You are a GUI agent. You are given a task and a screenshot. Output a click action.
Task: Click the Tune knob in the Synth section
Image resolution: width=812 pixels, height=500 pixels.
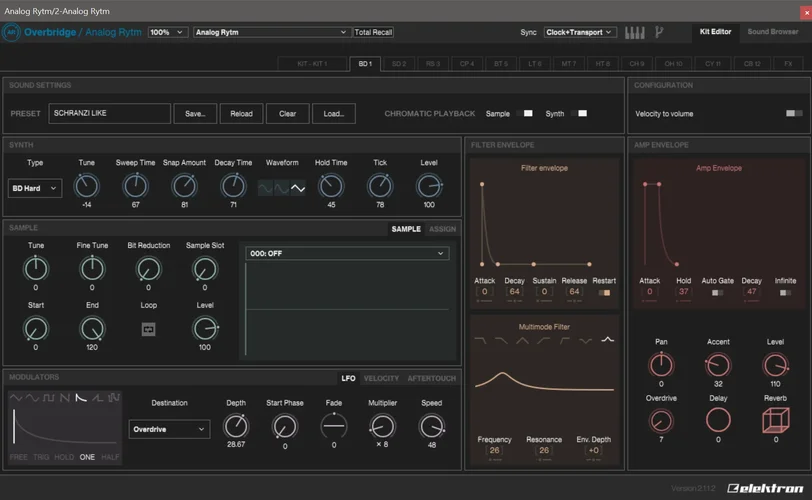point(87,185)
